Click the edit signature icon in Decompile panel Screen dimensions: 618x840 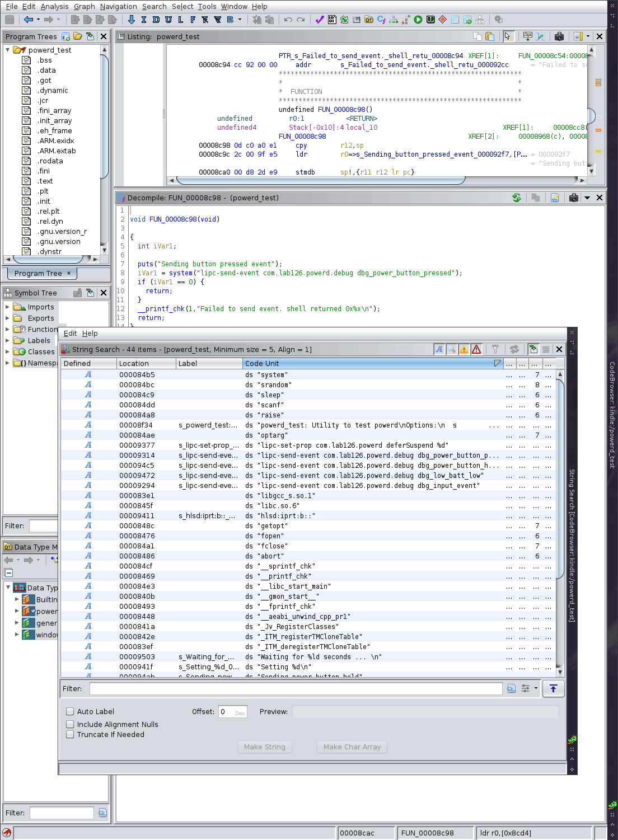click(x=555, y=198)
